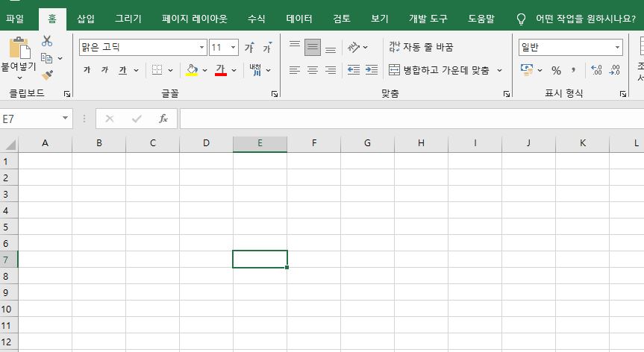
Task: Open fill color dropdown arrow
Action: [x=204, y=70]
